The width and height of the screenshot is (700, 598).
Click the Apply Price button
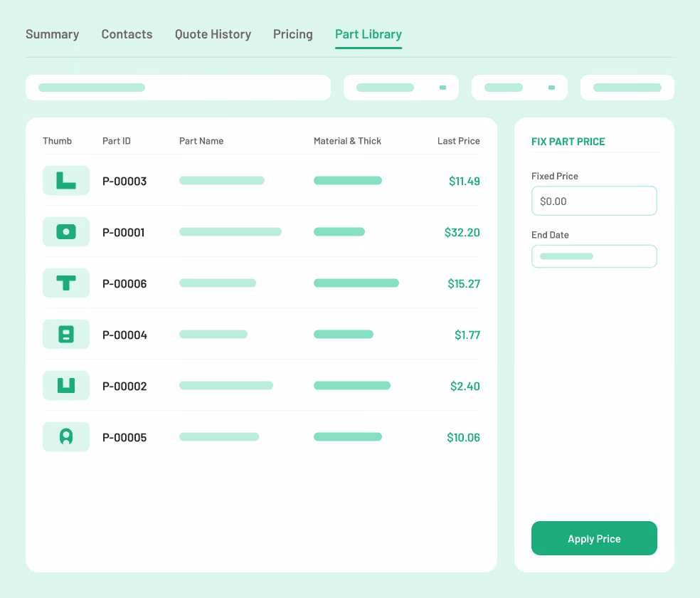(594, 539)
